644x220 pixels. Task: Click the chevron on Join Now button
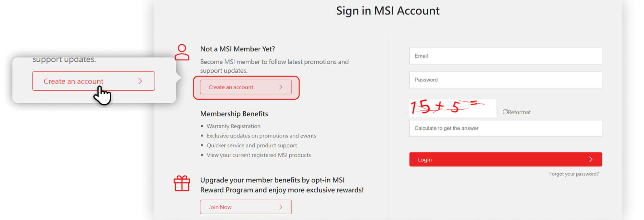[x=280, y=207]
